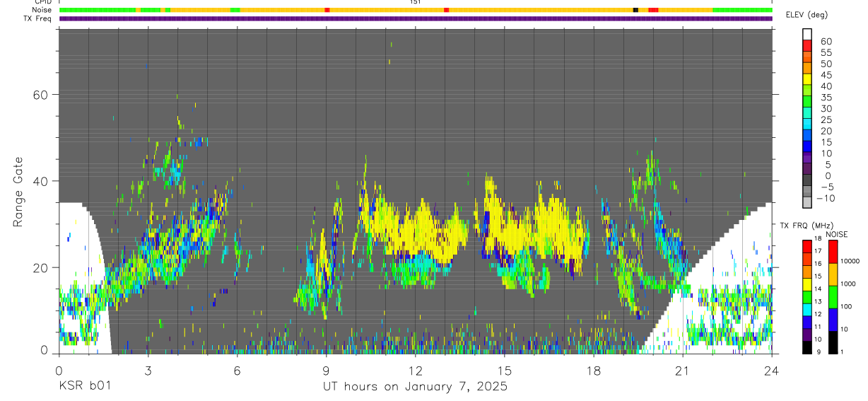Select the red swatch in ELEV colorbar
The height and width of the screenshot is (401, 868).
(x=807, y=45)
